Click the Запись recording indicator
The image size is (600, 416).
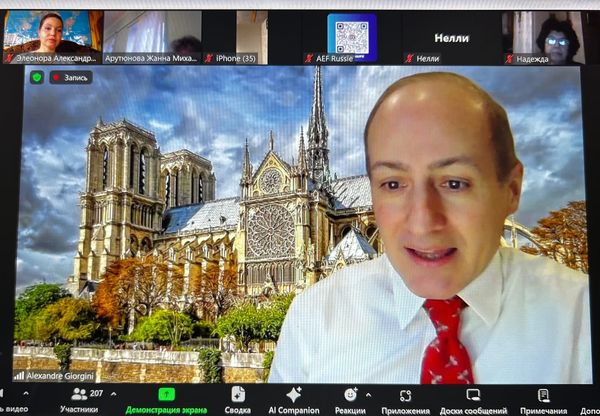[x=70, y=77]
